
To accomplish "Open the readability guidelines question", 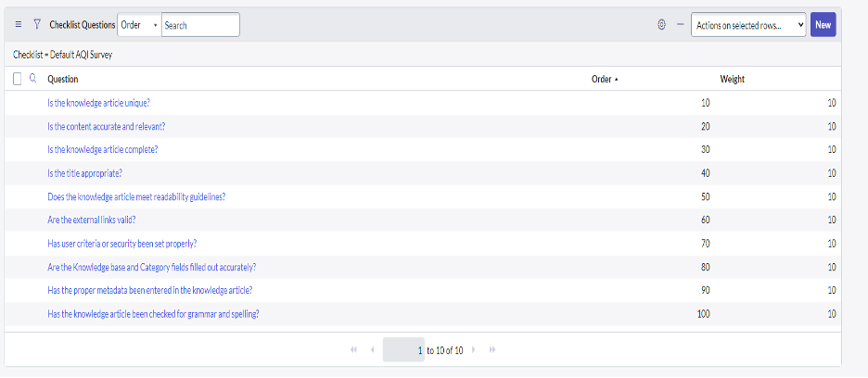I will pyautogui.click(x=136, y=196).
